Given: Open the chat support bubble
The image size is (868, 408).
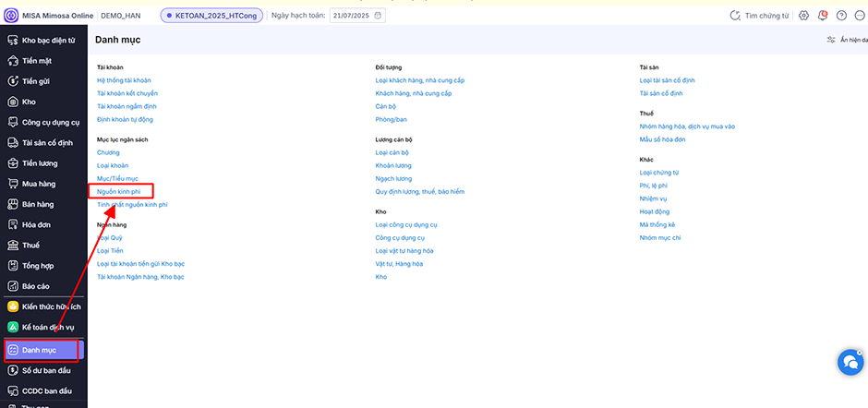Looking at the screenshot, I should click(x=849, y=363).
